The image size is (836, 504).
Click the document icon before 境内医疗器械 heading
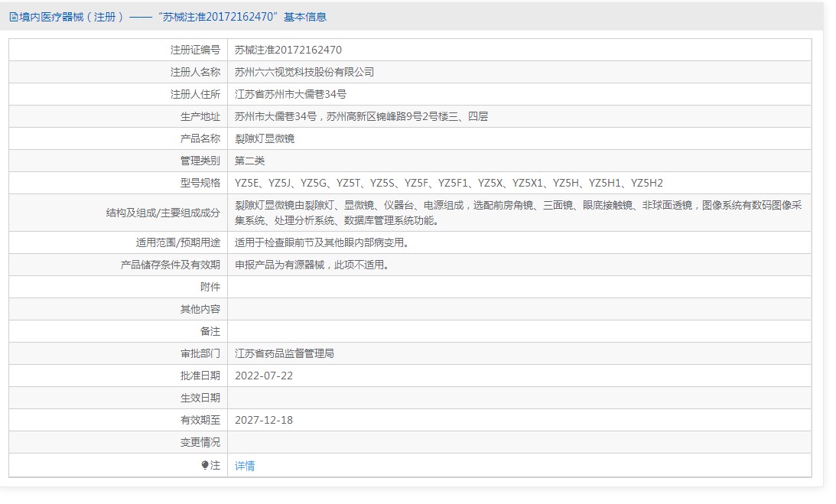(13, 17)
